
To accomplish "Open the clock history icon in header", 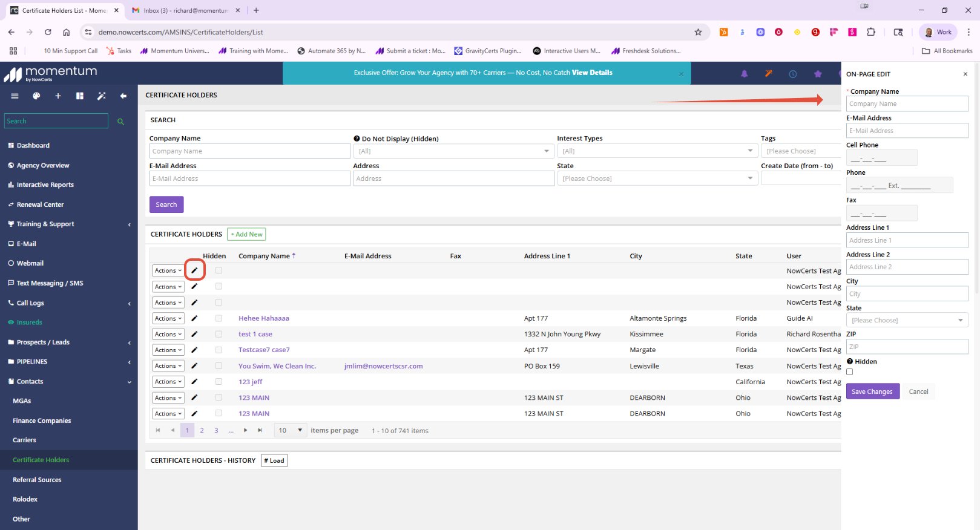I will tap(793, 74).
